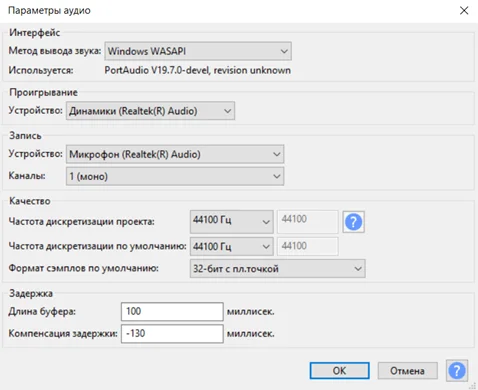Click the Каналы label
Image resolution: width=478 pixels, height=390 pixels.
[x=27, y=176]
